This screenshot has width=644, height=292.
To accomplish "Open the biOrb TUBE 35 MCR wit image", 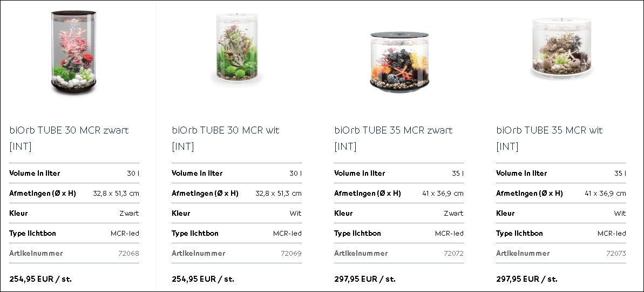I will click(561, 47).
